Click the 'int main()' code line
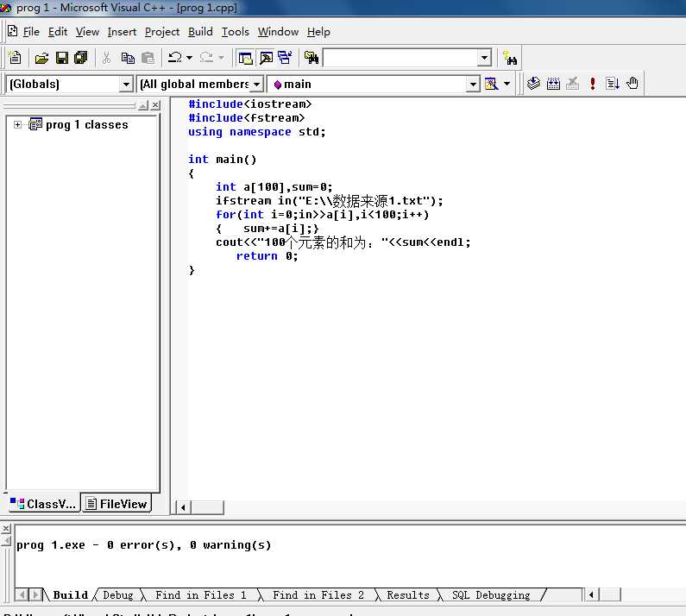686x616 pixels. coord(223,160)
